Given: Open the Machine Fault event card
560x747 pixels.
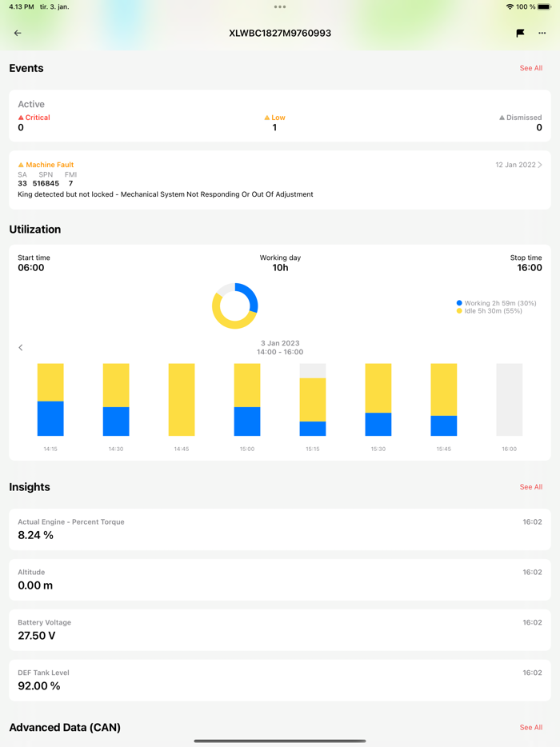Looking at the screenshot, I should pos(280,180).
